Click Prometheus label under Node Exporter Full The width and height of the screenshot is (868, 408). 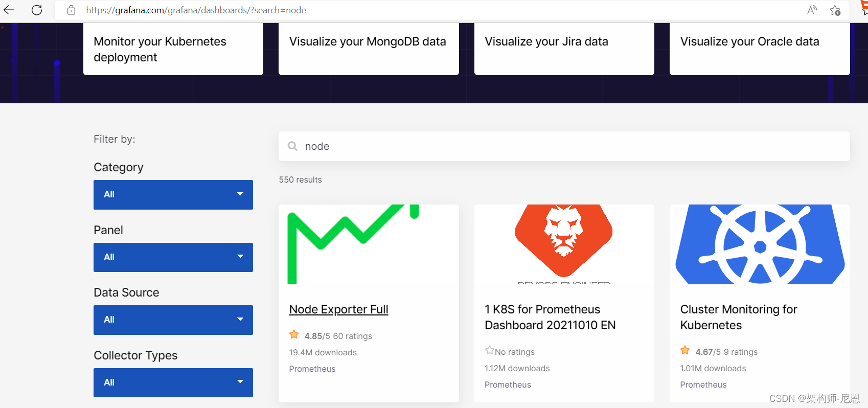[312, 369]
